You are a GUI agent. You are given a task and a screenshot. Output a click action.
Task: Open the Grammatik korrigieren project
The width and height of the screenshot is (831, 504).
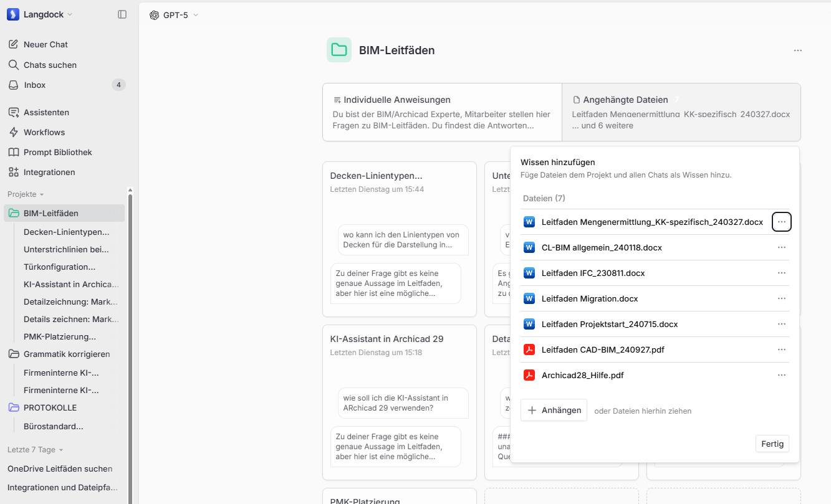67,354
